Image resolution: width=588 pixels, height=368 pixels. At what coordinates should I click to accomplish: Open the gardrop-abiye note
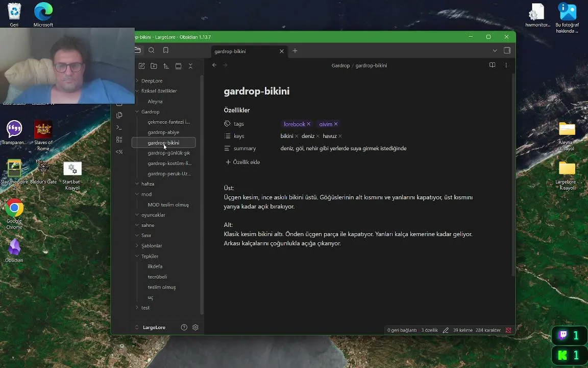[163, 132]
